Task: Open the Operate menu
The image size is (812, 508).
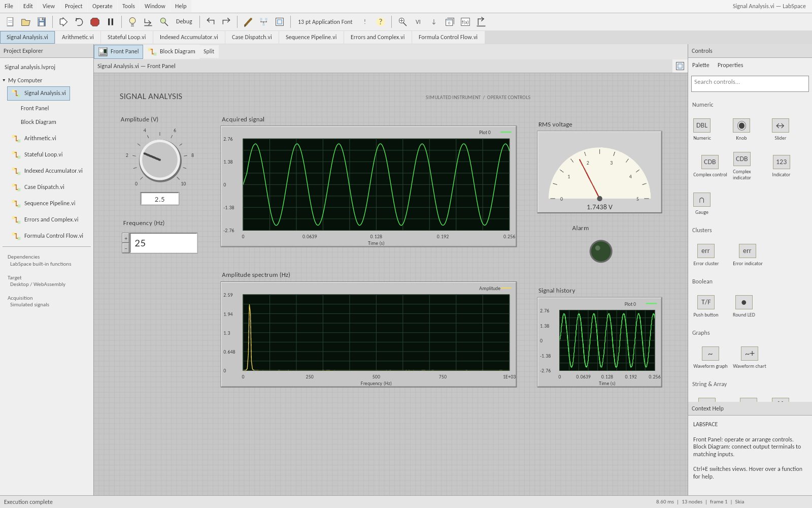Action: (103, 6)
